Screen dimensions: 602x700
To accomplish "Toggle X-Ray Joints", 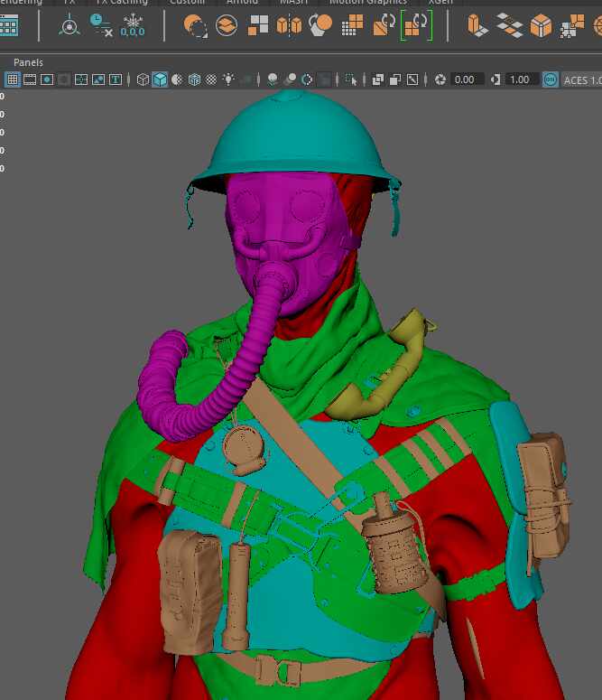I will point(412,79).
